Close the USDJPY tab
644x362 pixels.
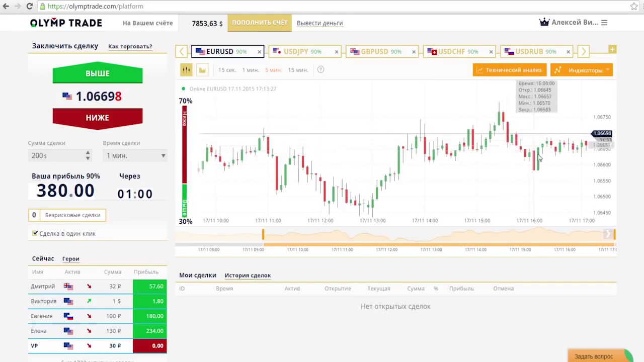[x=337, y=52]
